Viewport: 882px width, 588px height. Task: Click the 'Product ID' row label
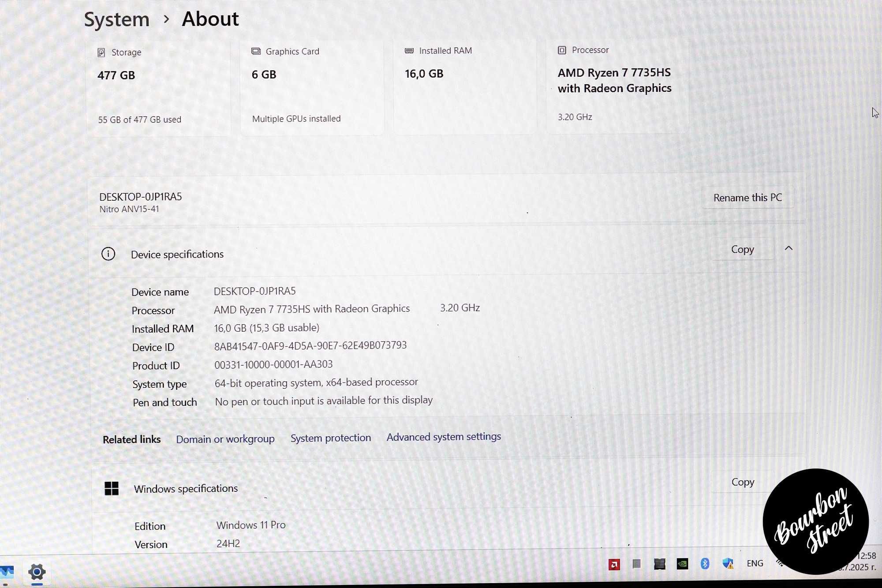[x=156, y=366]
